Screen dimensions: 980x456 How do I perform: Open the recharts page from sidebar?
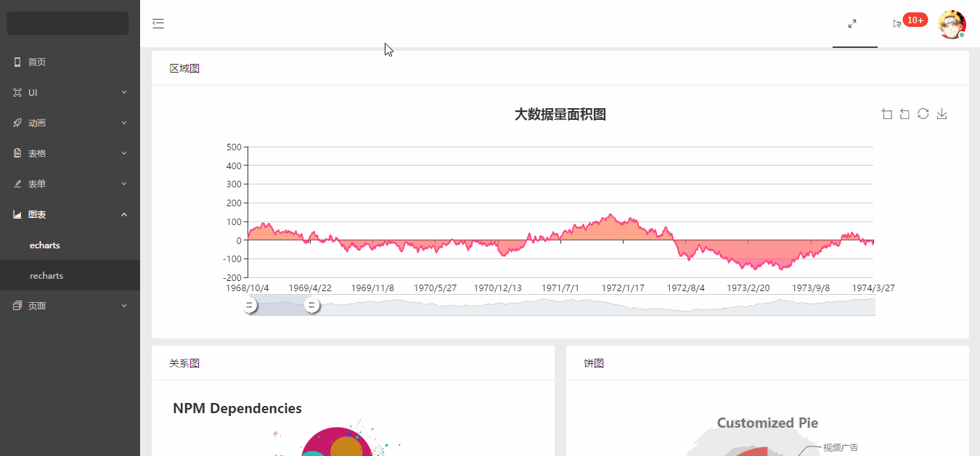pyautogui.click(x=46, y=276)
